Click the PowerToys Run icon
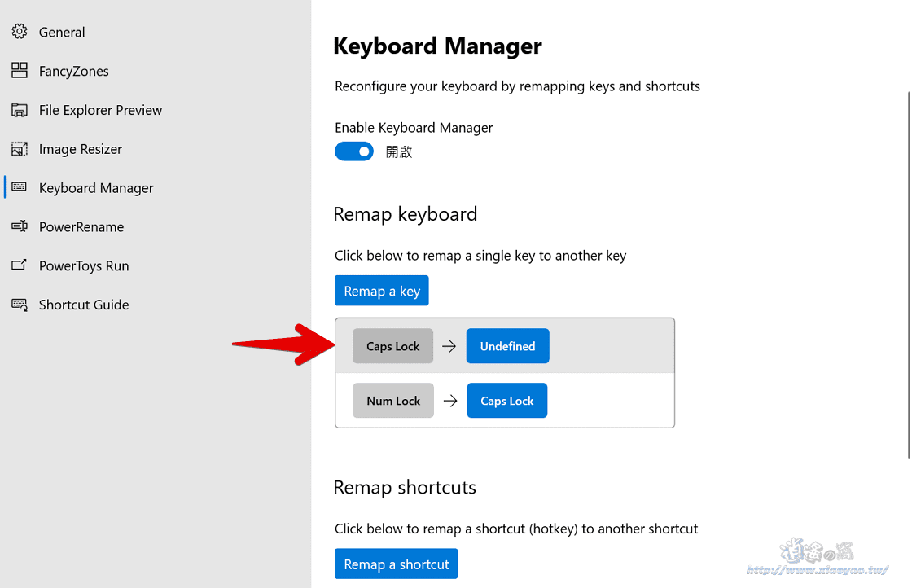Screen dimensions: 912x588 pos(20,265)
